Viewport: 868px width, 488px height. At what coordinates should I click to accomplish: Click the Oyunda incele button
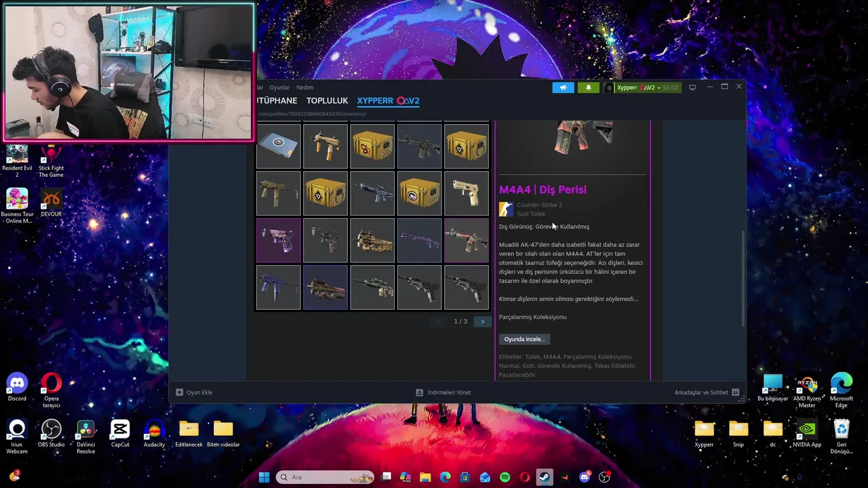point(524,339)
